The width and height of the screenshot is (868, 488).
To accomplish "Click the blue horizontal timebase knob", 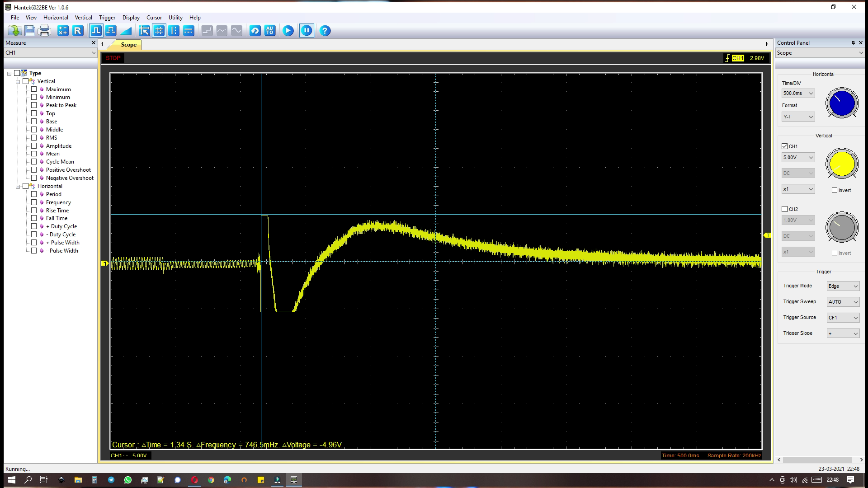I will click(x=842, y=103).
